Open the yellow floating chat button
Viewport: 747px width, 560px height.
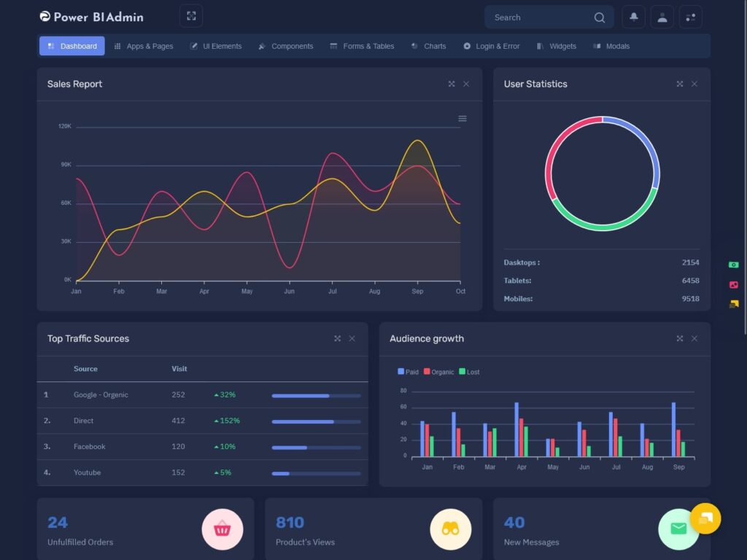tap(705, 518)
